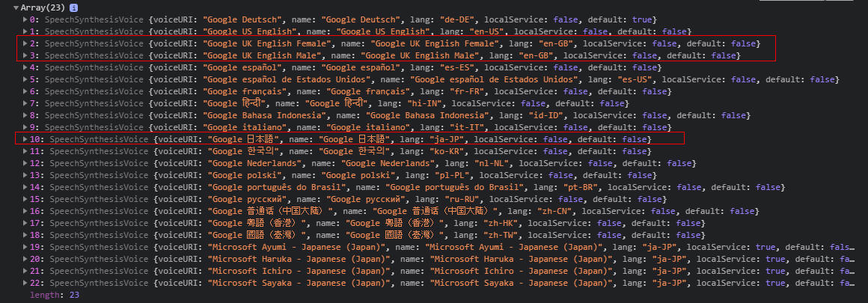Expand entry 2 Google UK English Female
The image size is (868, 303).
25,43
